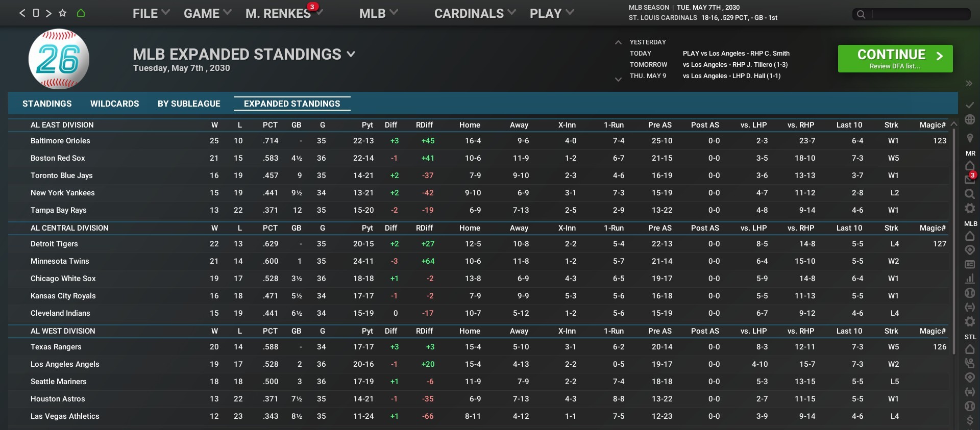The width and height of the screenshot is (980, 430).
Task: Expand the sidebar with double-chevron icon
Action: (x=969, y=84)
